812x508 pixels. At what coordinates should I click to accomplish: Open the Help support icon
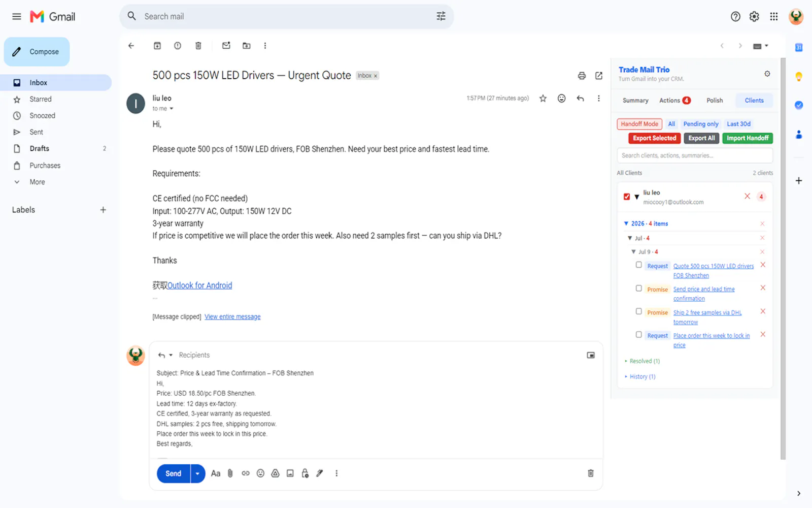(x=735, y=17)
